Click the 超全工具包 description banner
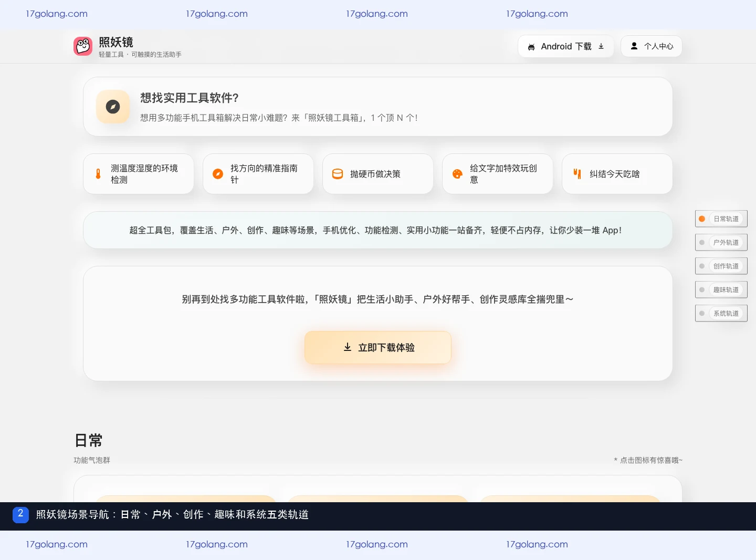 point(378,230)
